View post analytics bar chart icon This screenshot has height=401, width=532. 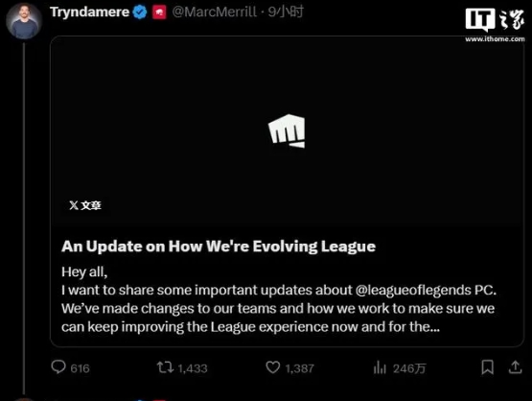(x=380, y=367)
